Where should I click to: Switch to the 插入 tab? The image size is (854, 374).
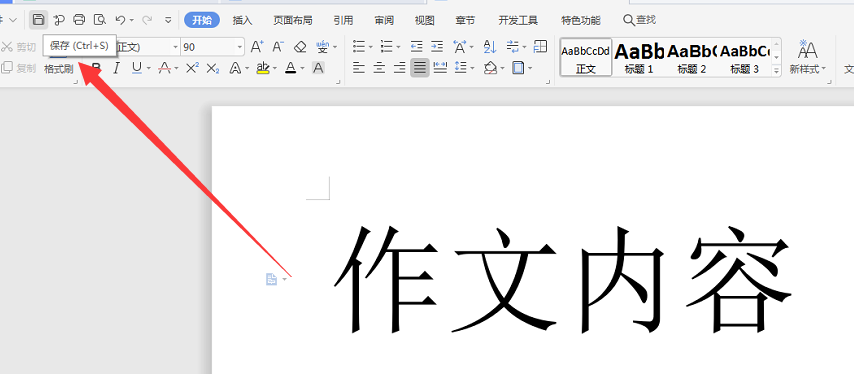[x=242, y=21]
